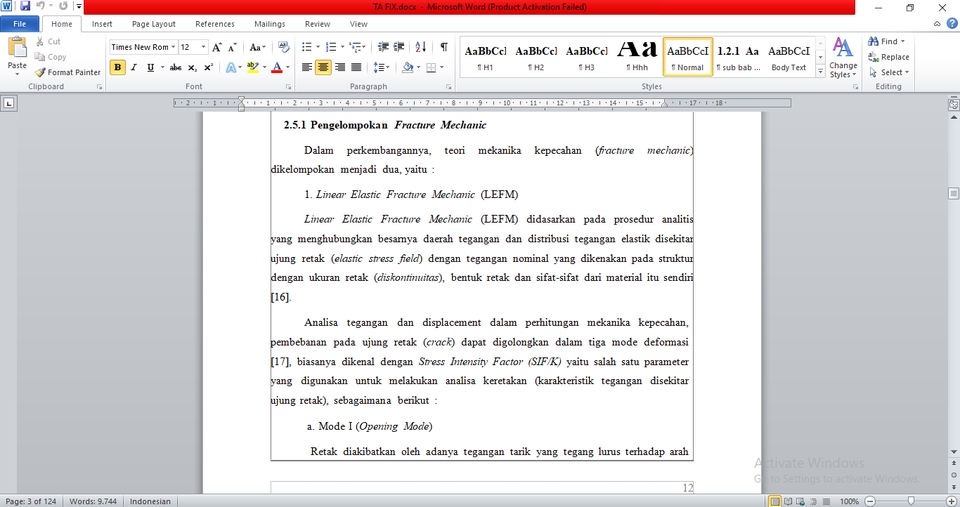Apply the H1 style
This screenshot has height=507, width=960.
485,58
